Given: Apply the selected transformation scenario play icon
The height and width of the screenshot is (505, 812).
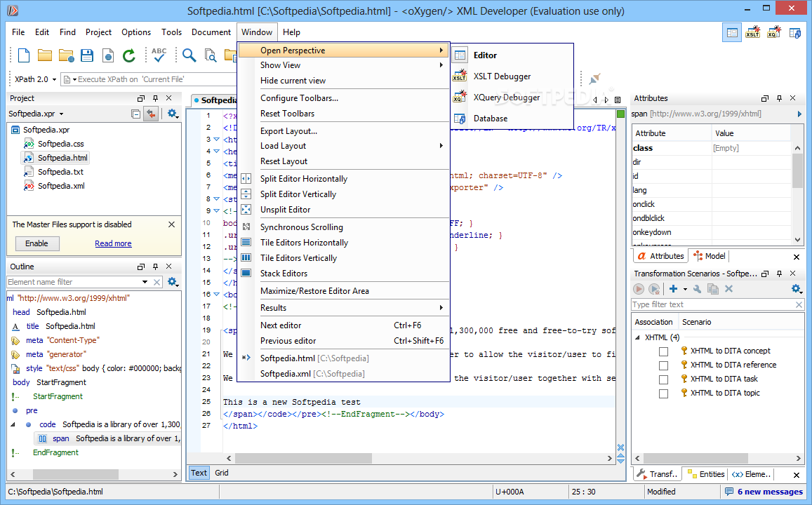Looking at the screenshot, I should click(x=639, y=289).
